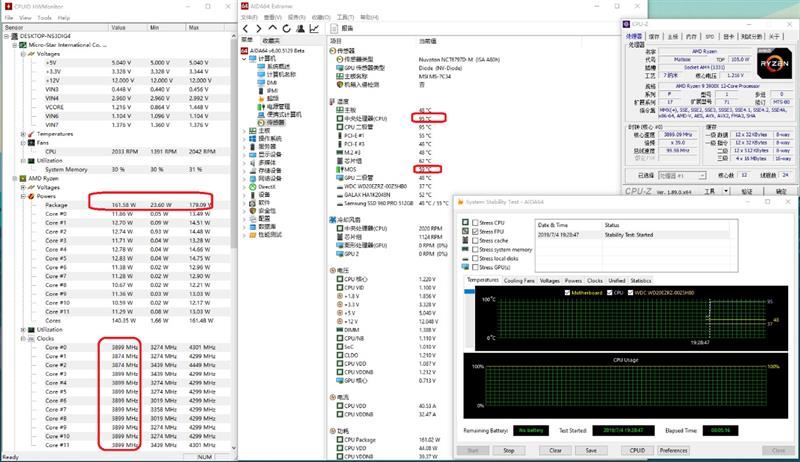Image resolution: width=800 pixels, height=462 pixels.
Task: Toggle CPU checkbox in temperature graph legend
Action: coord(610,293)
